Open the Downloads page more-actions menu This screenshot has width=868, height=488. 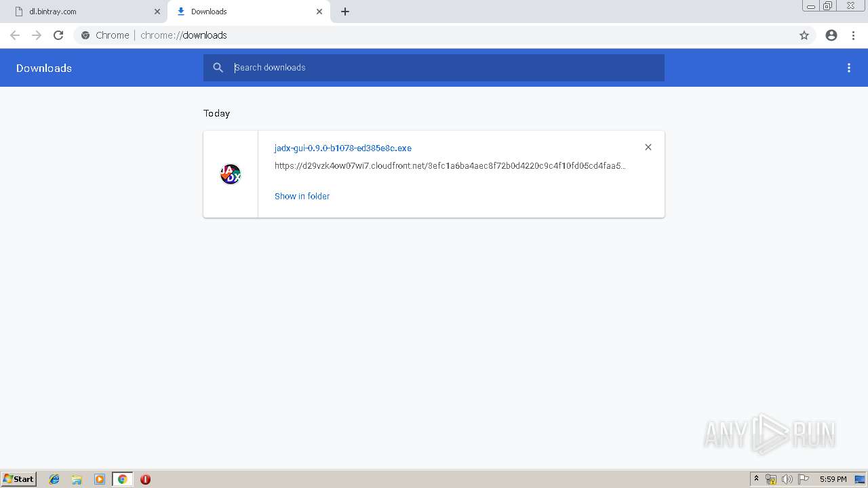point(849,68)
